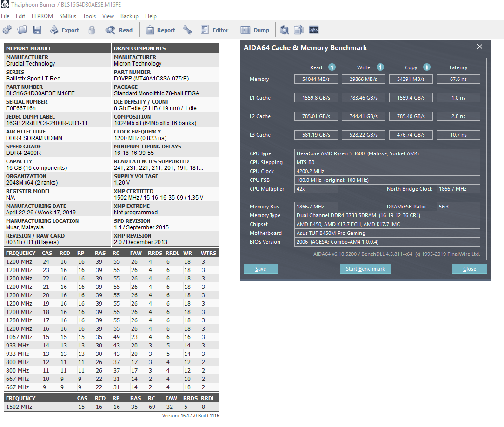Open the Backup menu
This screenshot has width=504, height=427.
coord(129,16)
